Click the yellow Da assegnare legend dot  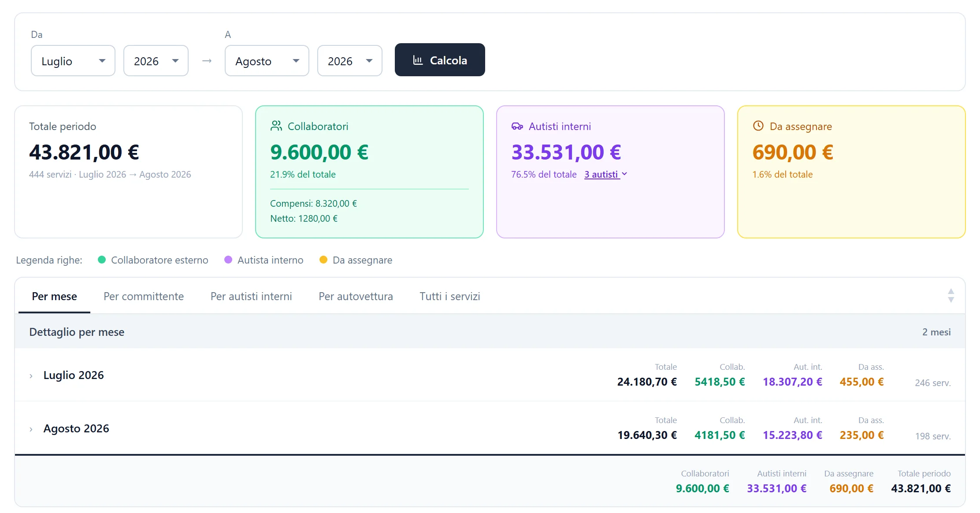tap(323, 260)
